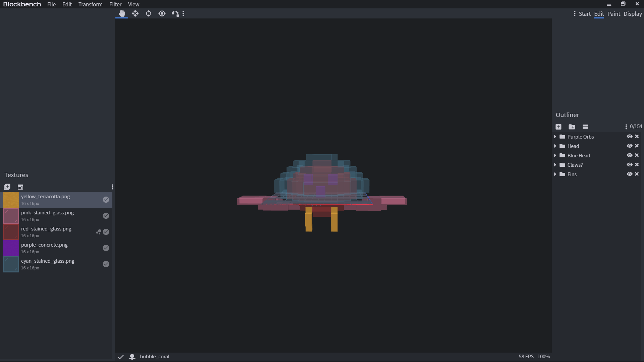Click the bubble_coral project name in status bar

[154, 357]
